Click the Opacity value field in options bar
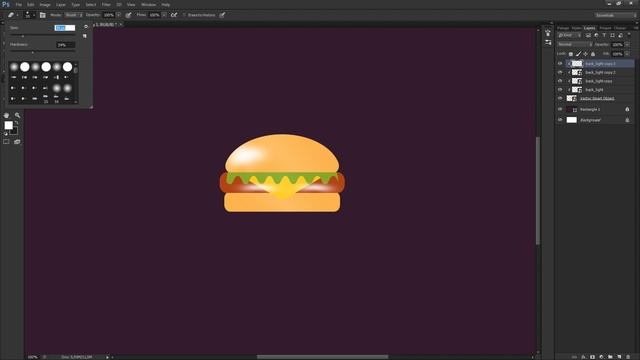The width and height of the screenshot is (640, 360). (109, 15)
